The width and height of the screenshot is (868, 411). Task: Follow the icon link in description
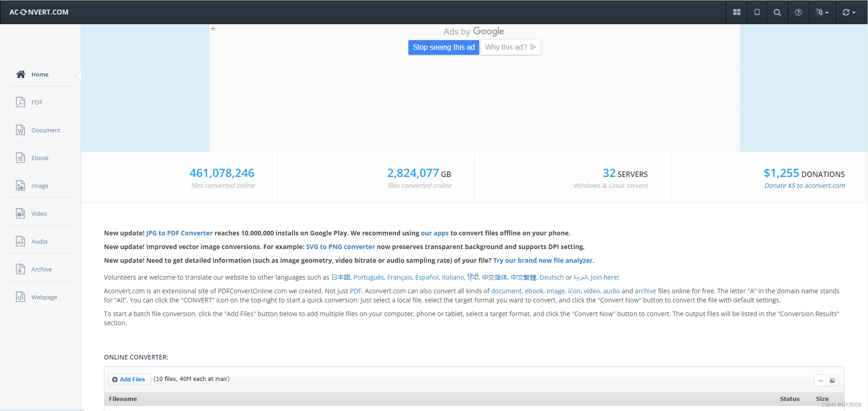click(x=574, y=291)
